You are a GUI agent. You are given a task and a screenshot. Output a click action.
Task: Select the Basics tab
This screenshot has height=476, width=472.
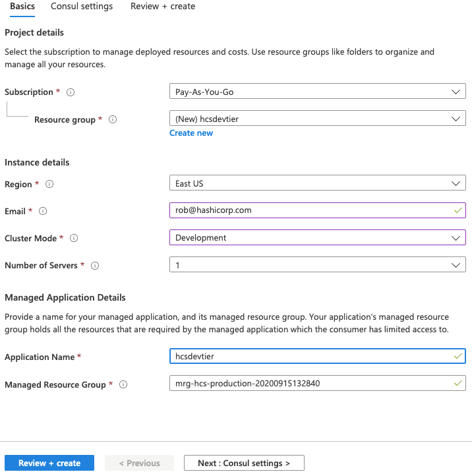22,7
